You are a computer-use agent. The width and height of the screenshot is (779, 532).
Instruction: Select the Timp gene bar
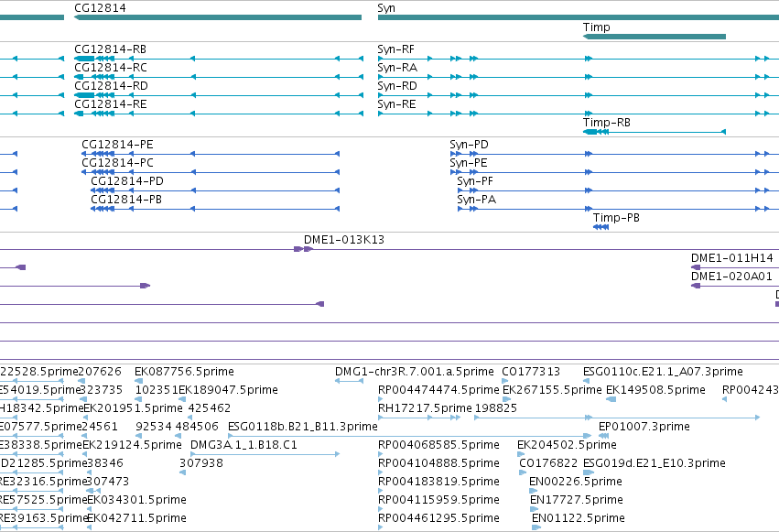[655, 37]
